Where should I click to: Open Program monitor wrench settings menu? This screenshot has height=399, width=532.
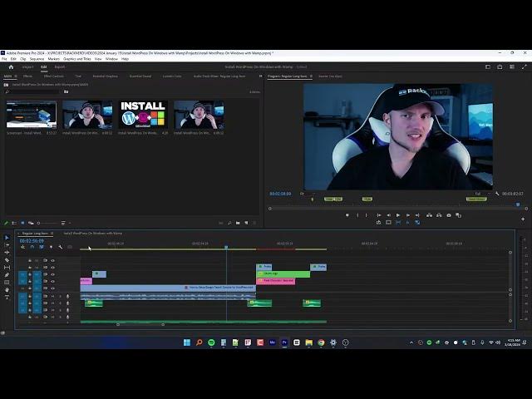(x=497, y=194)
